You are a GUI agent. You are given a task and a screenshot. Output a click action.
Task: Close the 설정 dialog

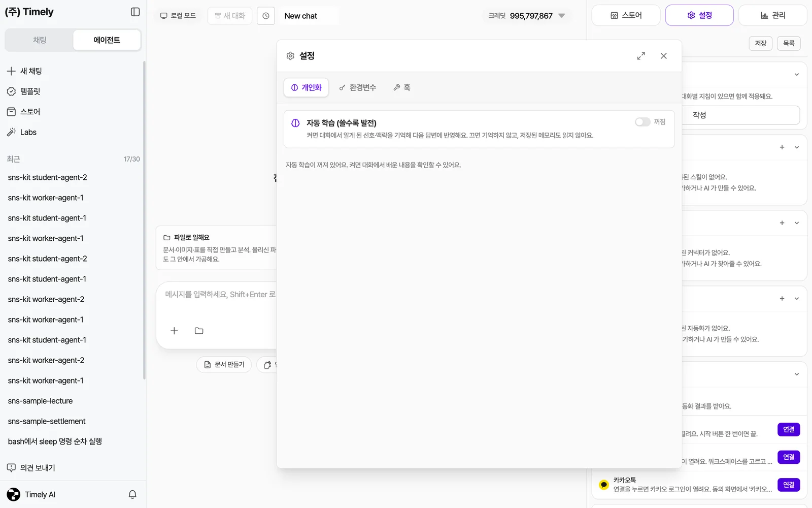[x=664, y=56]
